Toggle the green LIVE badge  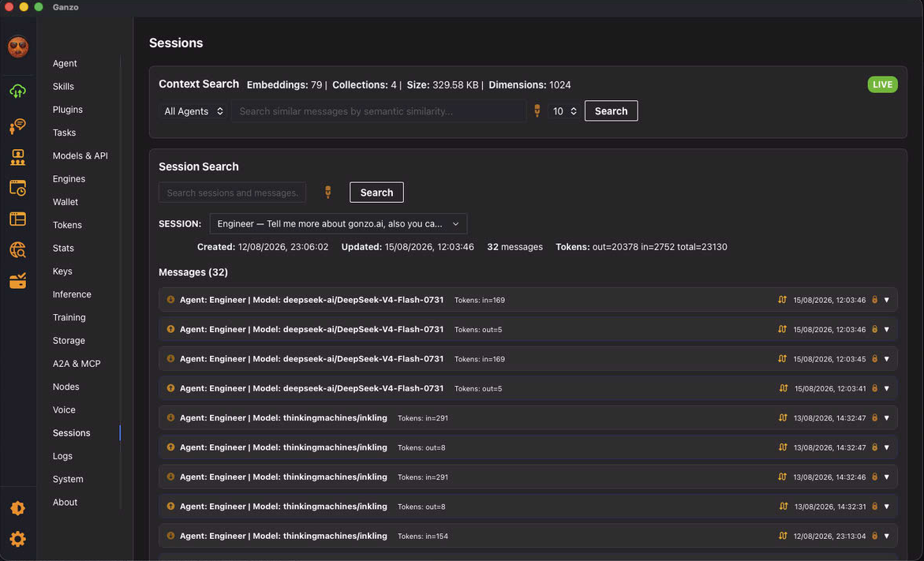882,84
